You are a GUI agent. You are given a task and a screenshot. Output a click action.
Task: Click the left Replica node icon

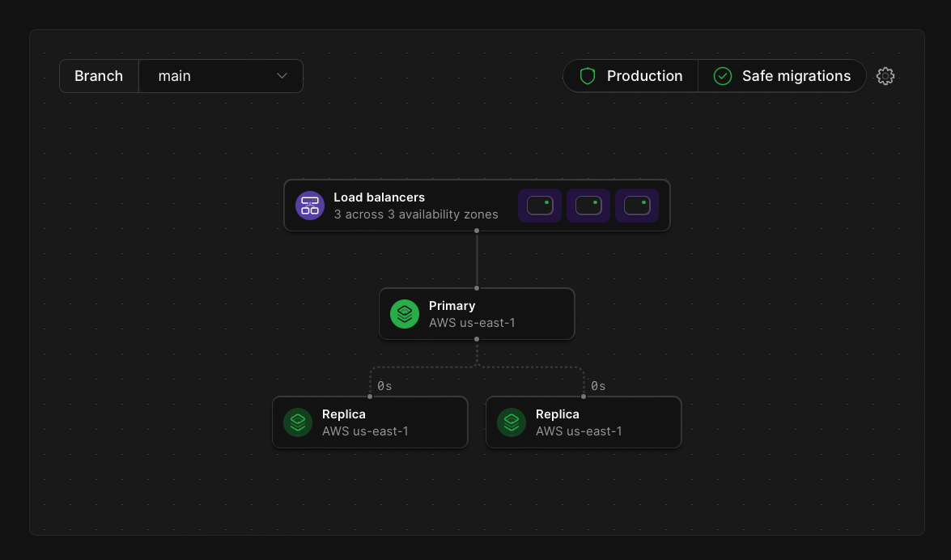point(298,422)
